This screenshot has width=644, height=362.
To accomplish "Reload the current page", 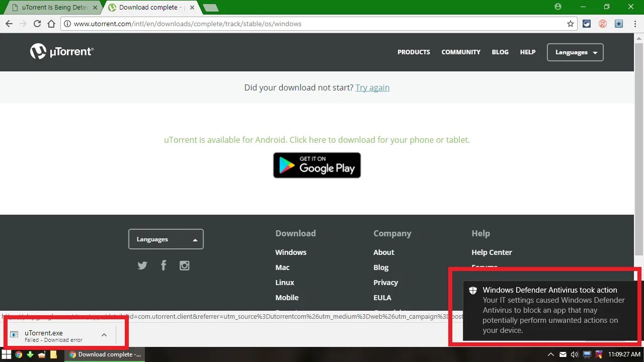I will [x=37, y=24].
